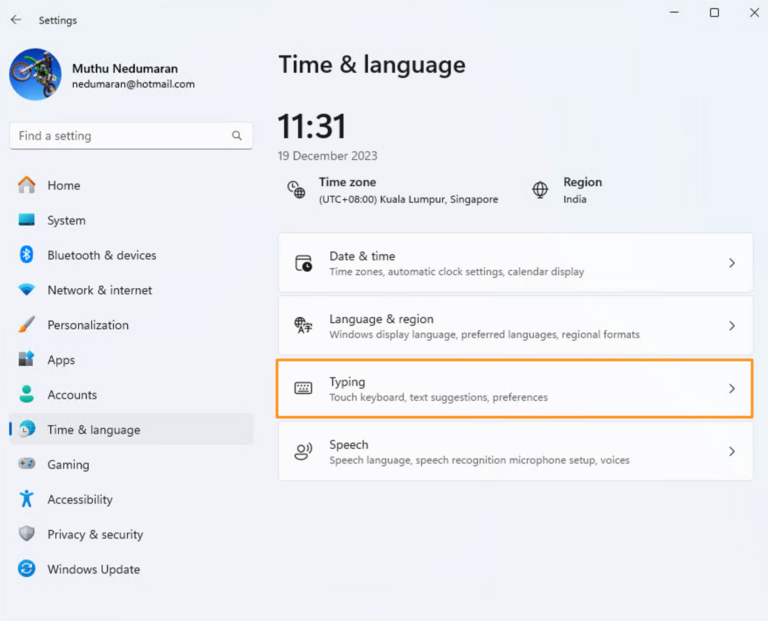Open the Privacy & security shield icon
Image resolution: width=768 pixels, height=621 pixels.
point(27,535)
